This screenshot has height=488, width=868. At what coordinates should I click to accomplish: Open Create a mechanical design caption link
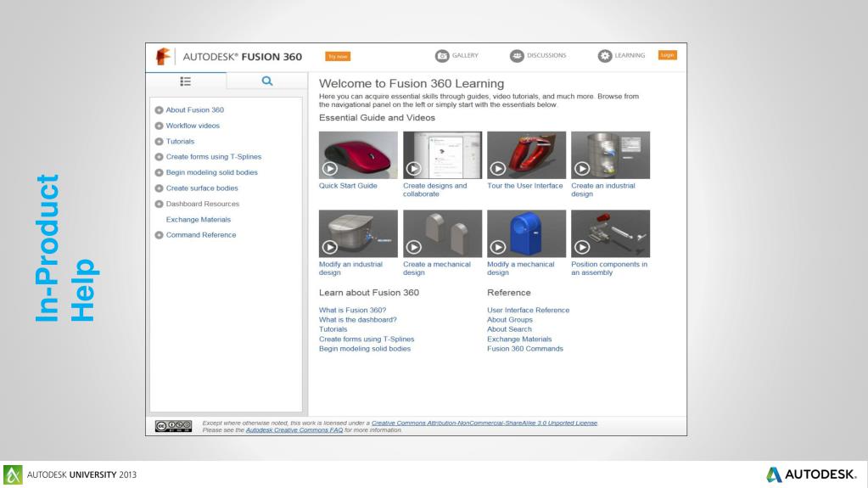(437, 269)
